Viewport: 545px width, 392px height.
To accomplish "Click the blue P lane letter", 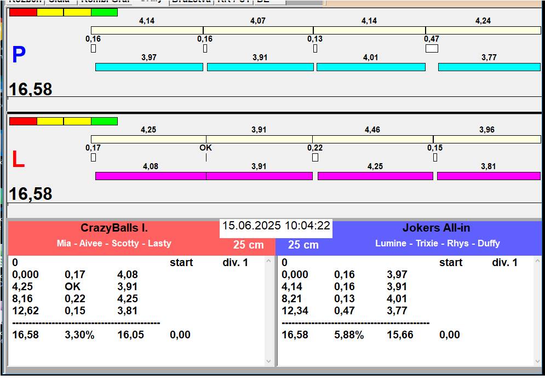I will click(19, 55).
